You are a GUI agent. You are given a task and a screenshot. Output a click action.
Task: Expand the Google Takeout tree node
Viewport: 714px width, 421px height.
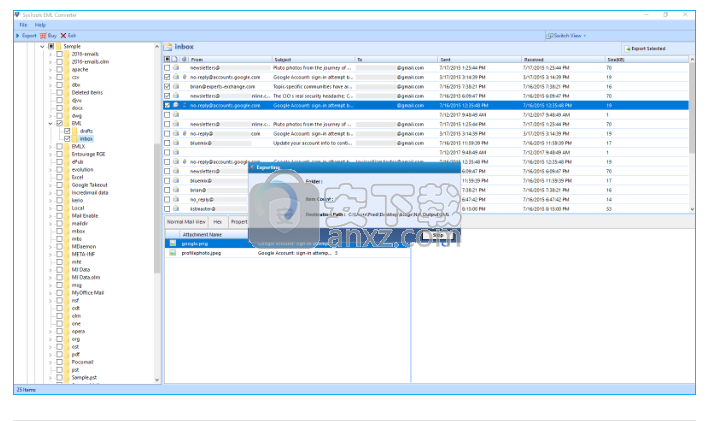pos(51,185)
